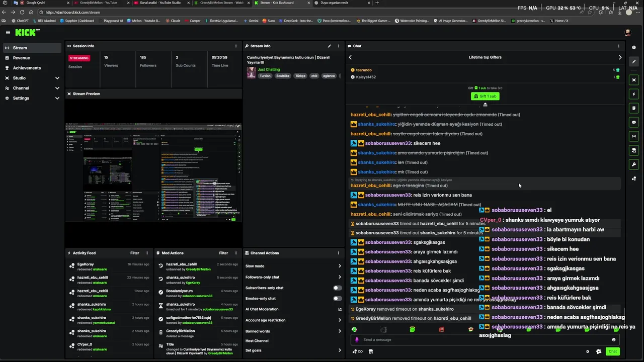Expand Account age restriction settings
The height and width of the screenshot is (362, 644).
293,320
